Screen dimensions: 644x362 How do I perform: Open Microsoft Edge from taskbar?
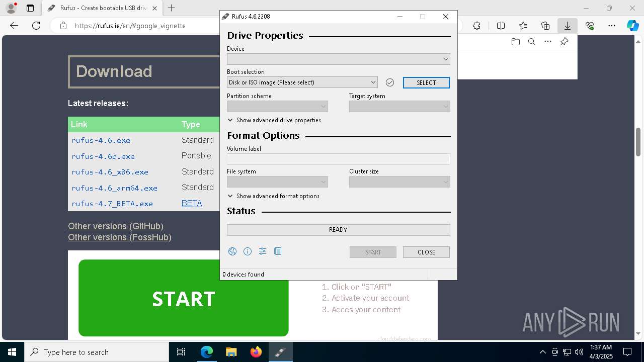pyautogui.click(x=207, y=352)
